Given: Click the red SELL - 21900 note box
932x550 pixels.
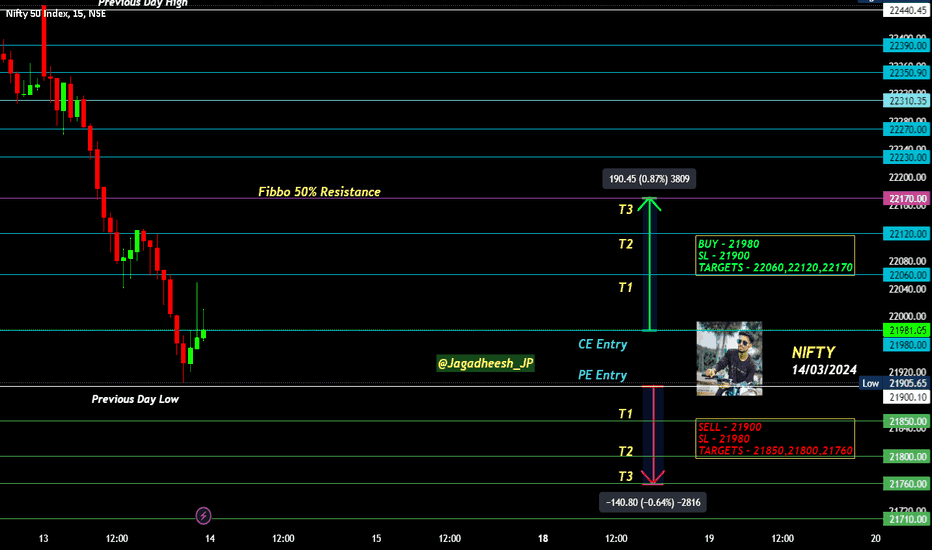Looking at the screenshot, I should pyautogui.click(x=775, y=439).
